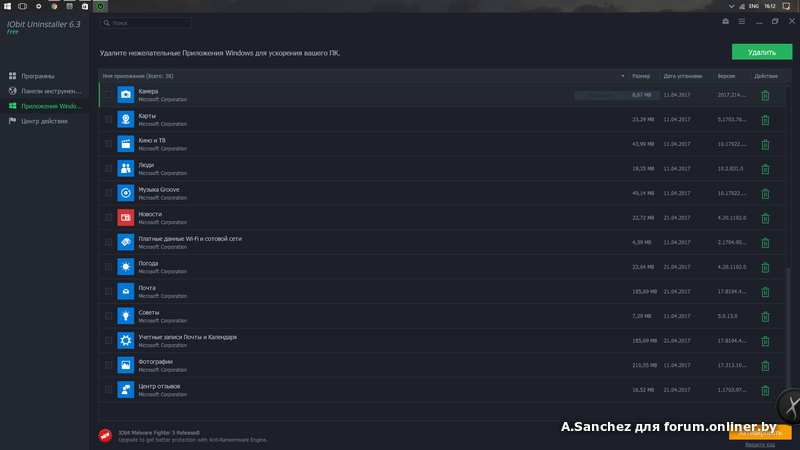Click the Советы lightbulb icon
Screen dimensions: 800x450
[x=126, y=316]
